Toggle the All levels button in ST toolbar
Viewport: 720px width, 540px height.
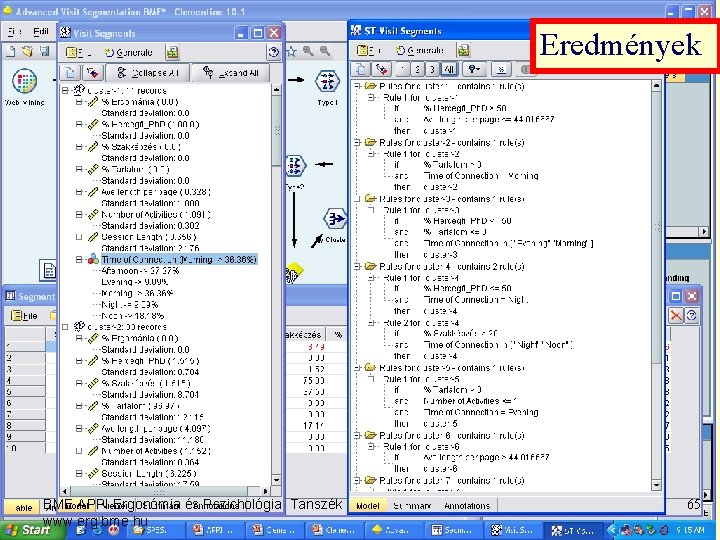449,69
